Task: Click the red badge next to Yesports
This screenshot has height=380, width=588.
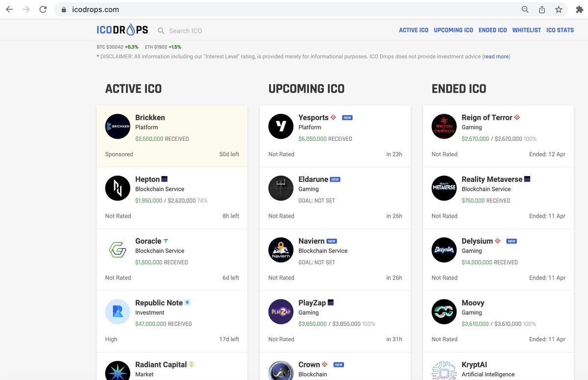Action: coord(333,118)
